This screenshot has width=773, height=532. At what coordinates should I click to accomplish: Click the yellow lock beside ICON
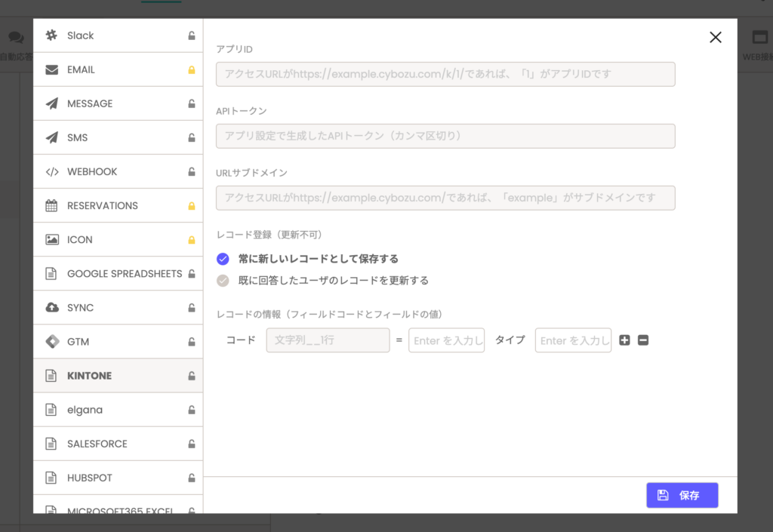(x=192, y=240)
